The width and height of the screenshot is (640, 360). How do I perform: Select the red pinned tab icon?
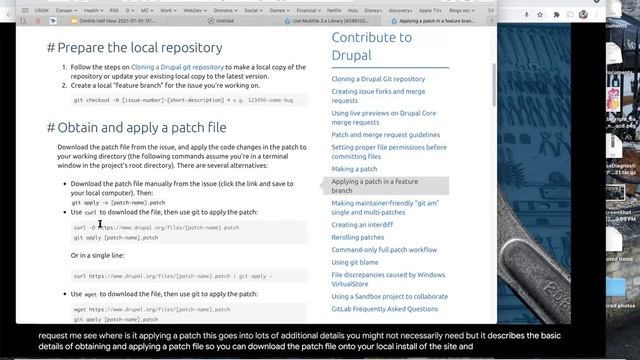click(x=38, y=21)
